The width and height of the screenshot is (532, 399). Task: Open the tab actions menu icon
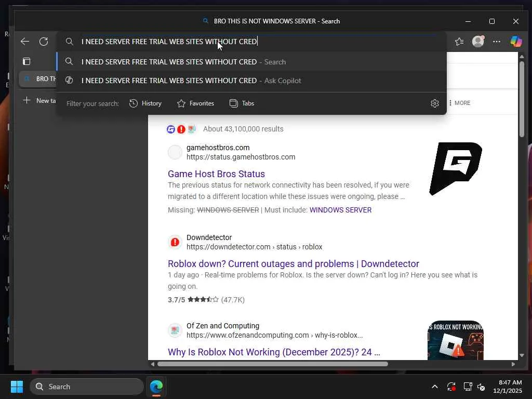click(x=26, y=61)
